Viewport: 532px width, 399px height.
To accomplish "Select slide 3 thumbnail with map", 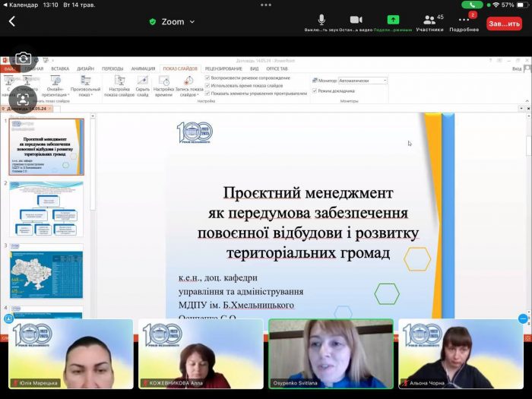I will 46,271.
